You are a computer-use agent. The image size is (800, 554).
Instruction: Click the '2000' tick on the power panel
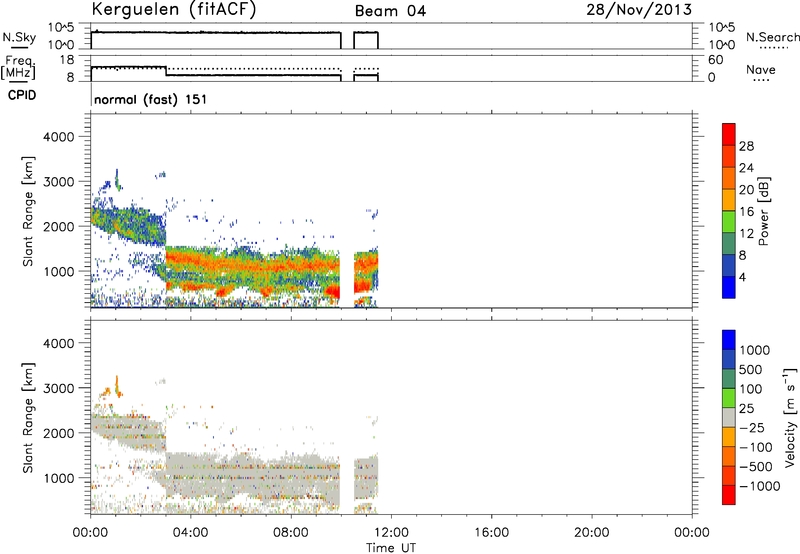tap(59, 226)
